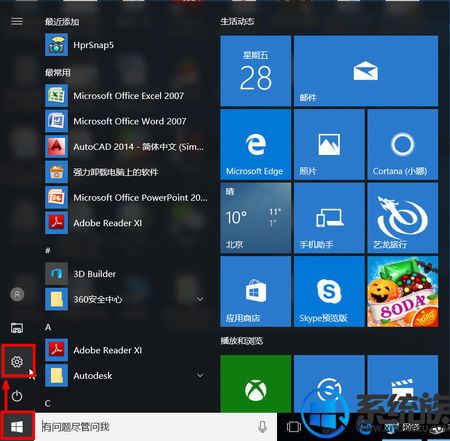This screenshot has width=450, height=441.
Task: Open Settings gear icon
Action: coord(18,361)
